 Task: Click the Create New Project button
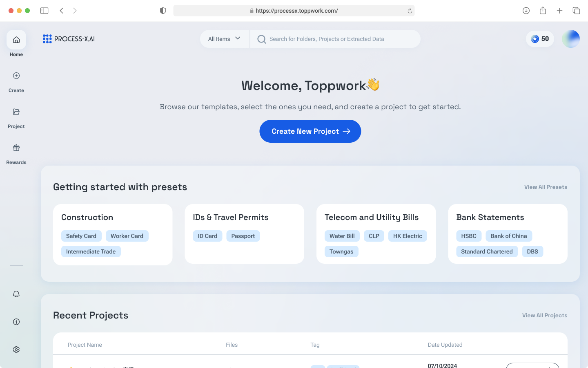[x=310, y=131]
